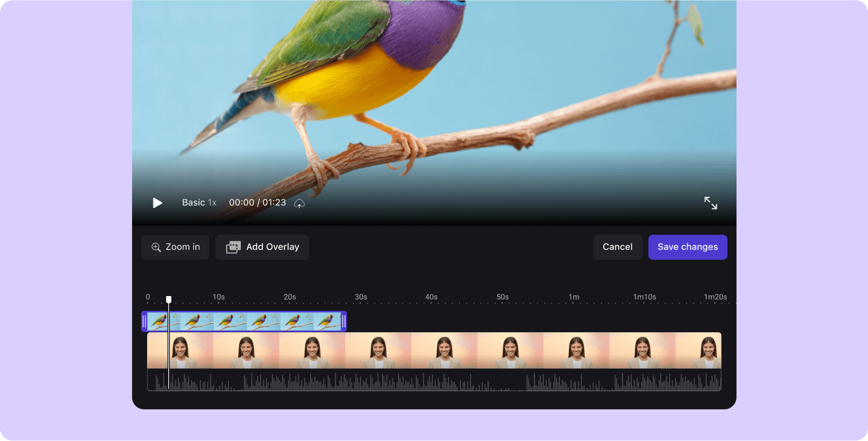Click the 30s mark on the timeline ruler
The image size is (868, 441).
(x=361, y=297)
